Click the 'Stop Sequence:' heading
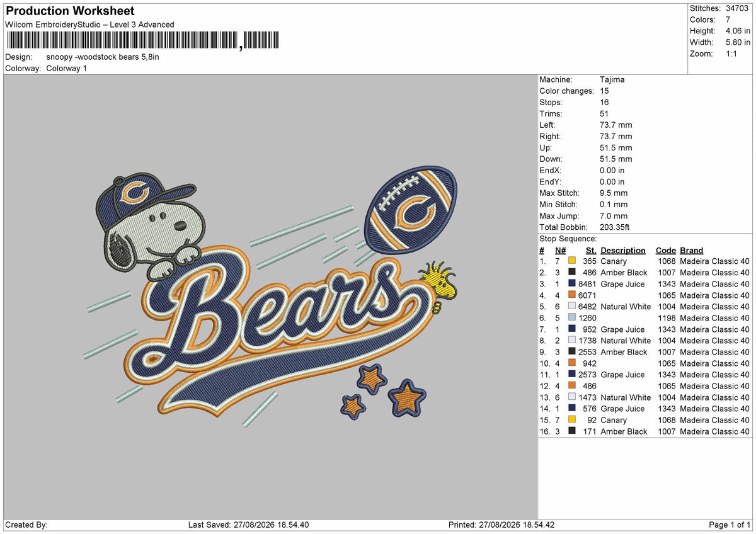The image size is (756, 534). (568, 239)
